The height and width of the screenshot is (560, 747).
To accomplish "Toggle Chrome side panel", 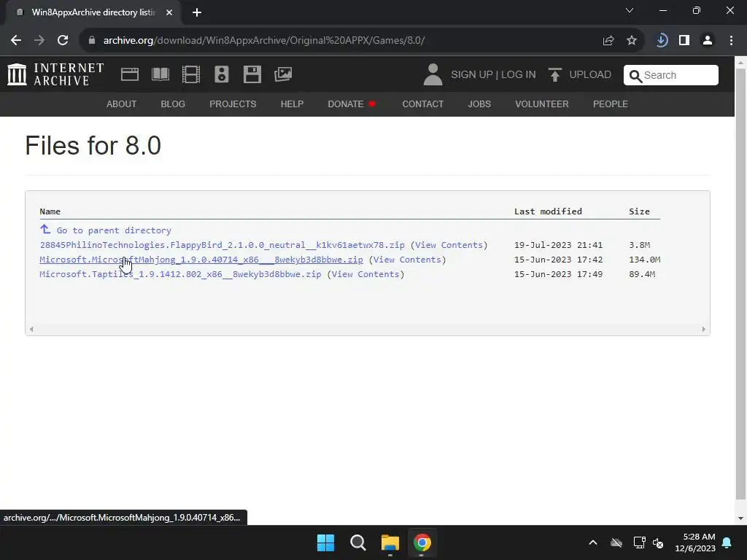I will coord(684,41).
